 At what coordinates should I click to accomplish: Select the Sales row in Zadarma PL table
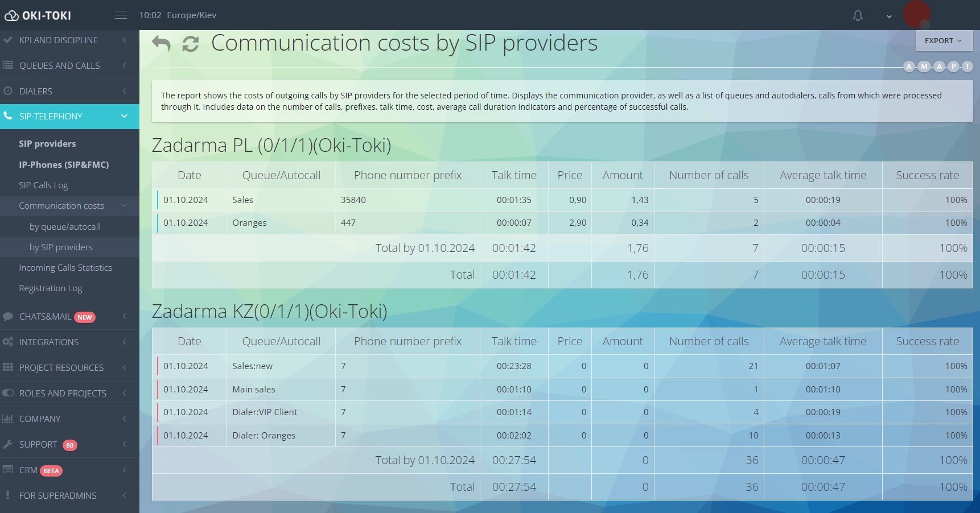242,200
